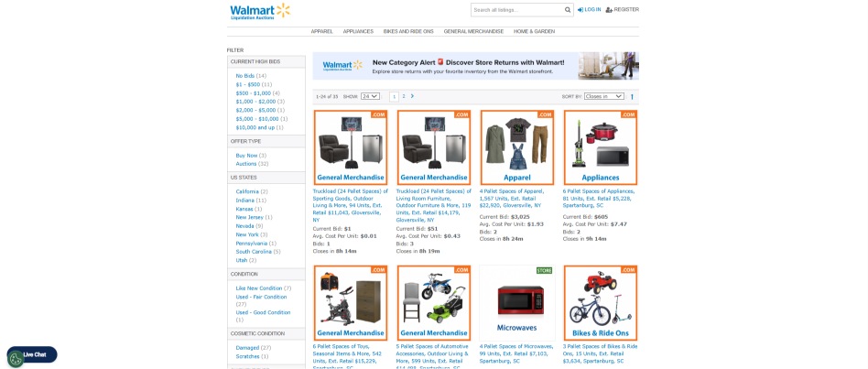Click the Register user icon

pyautogui.click(x=609, y=10)
